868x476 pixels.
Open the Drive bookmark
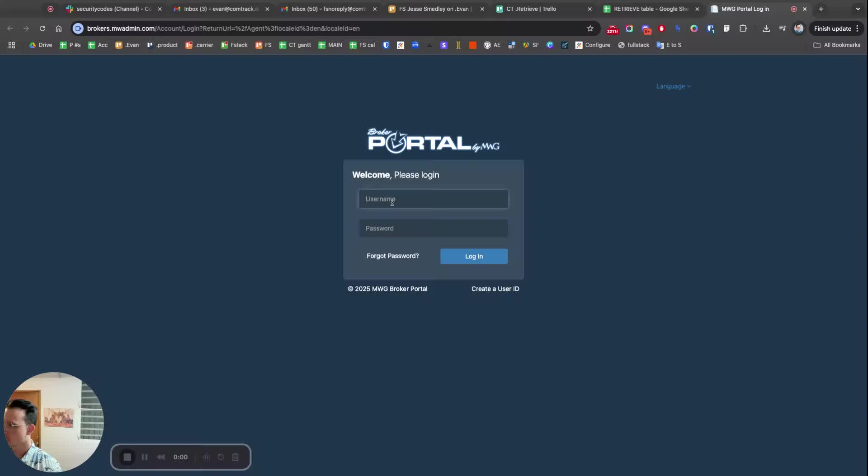[x=41, y=45]
